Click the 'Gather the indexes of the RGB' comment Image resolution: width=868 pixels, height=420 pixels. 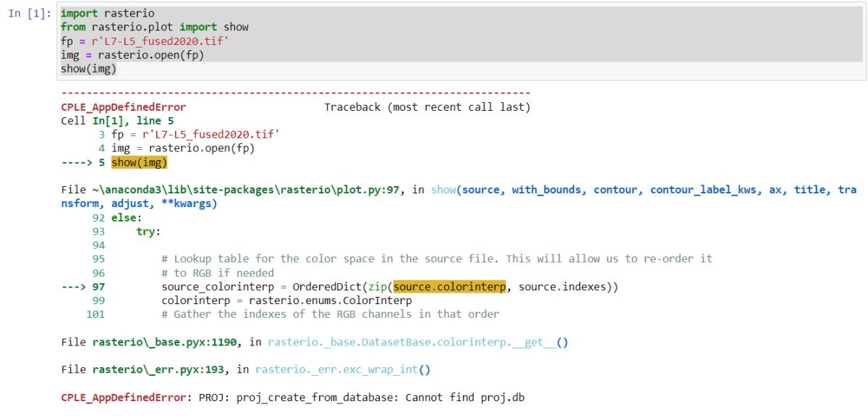(331, 314)
